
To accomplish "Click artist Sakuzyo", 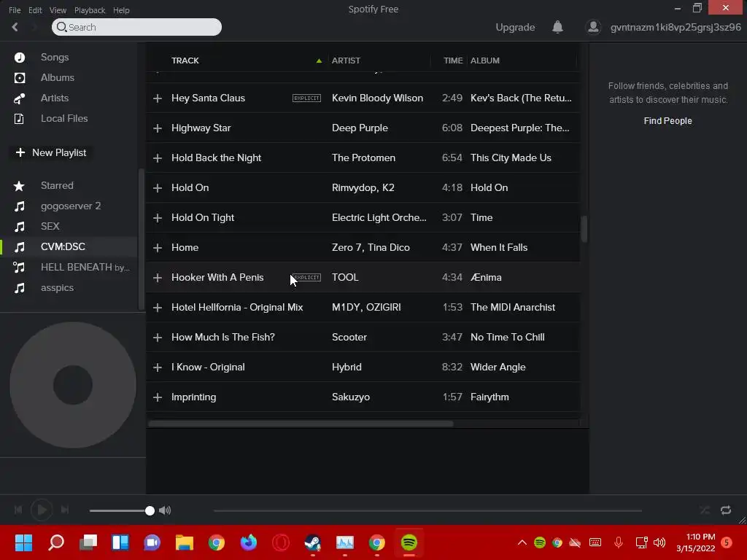I will [351, 397].
